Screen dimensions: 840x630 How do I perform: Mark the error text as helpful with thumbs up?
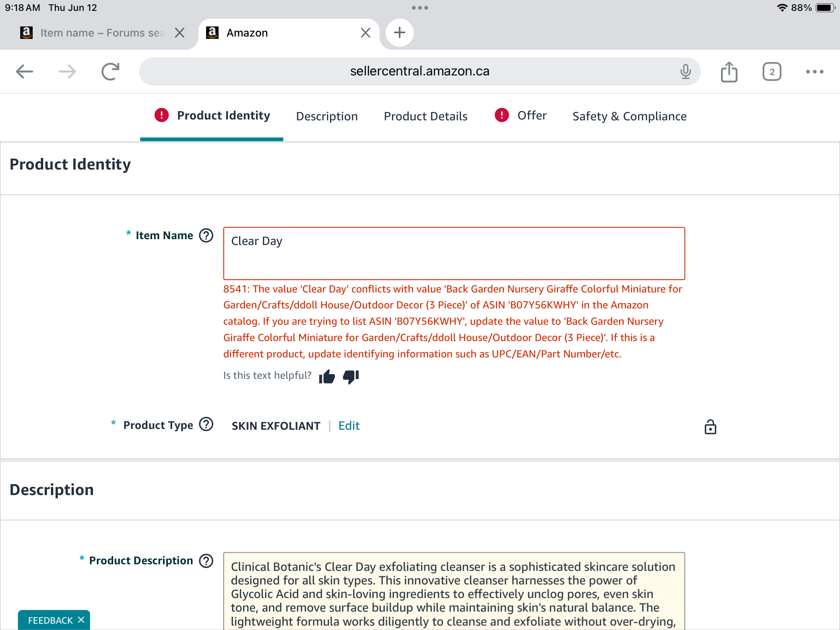tap(327, 376)
